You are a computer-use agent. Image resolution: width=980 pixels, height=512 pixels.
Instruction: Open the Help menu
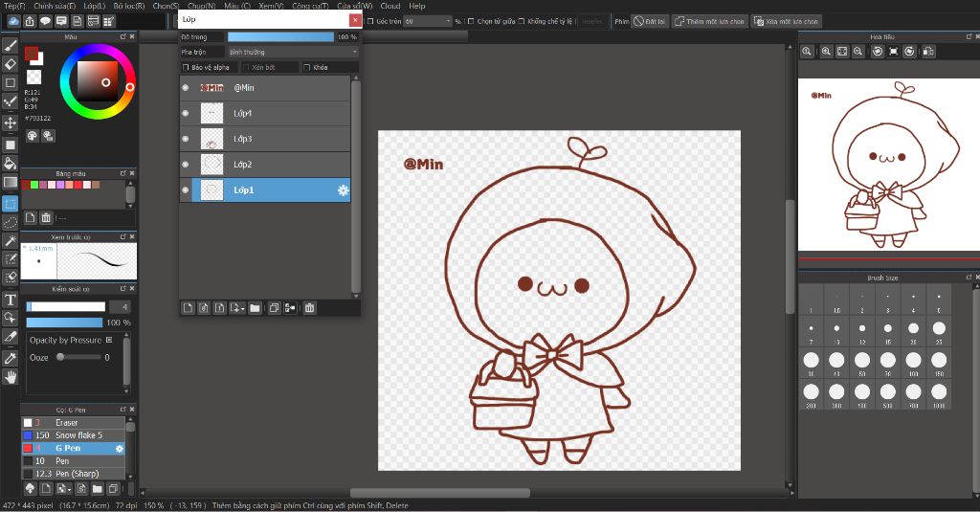417,6
